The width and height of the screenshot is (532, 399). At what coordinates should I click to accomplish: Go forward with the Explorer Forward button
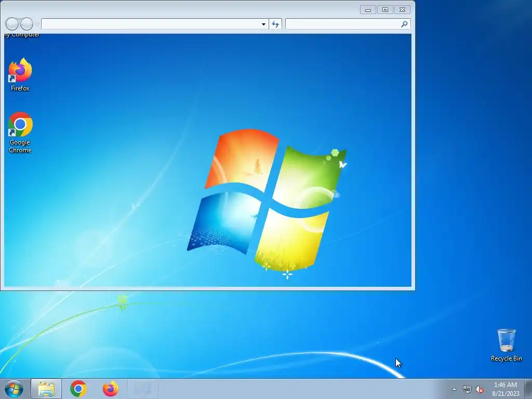click(x=26, y=24)
